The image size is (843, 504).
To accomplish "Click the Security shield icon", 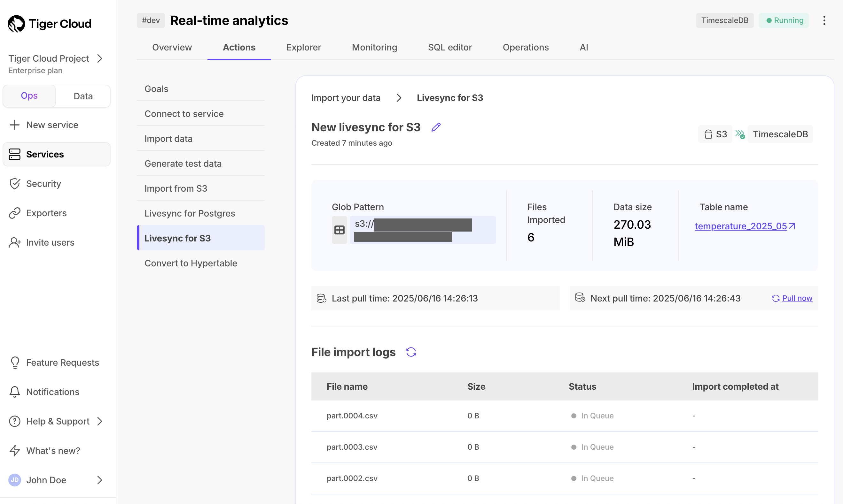I will click(15, 184).
